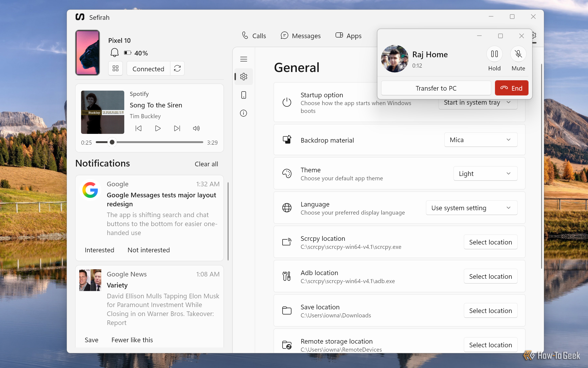Switch to the Apps tab
588x368 pixels.
coord(348,36)
